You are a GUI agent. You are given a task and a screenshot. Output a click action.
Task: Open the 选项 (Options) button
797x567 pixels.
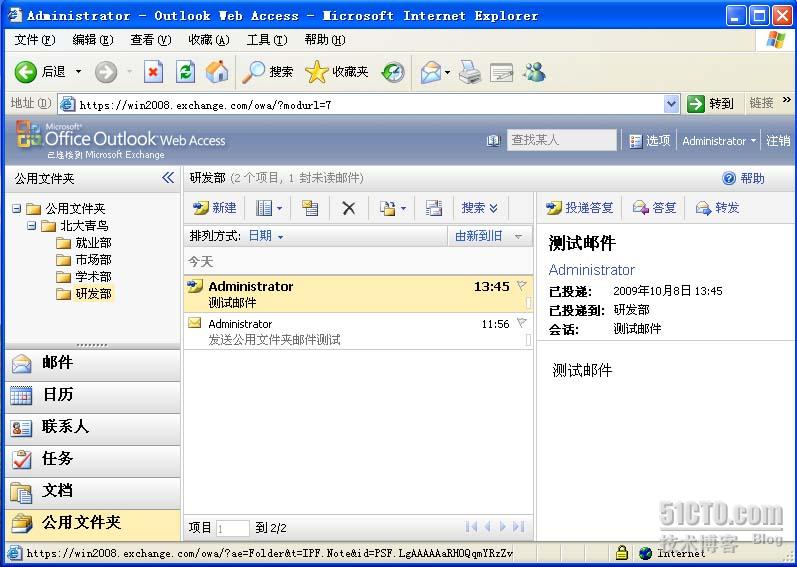pyautogui.click(x=650, y=141)
